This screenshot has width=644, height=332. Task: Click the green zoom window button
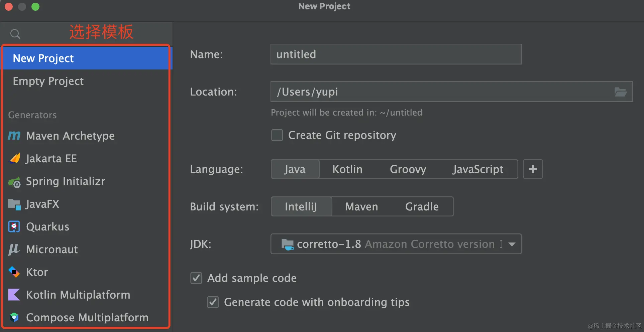(35, 7)
